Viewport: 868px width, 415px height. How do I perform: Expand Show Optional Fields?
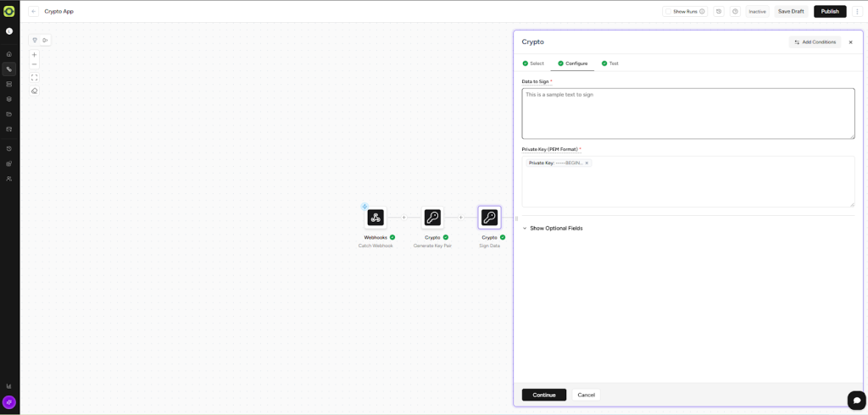(x=555, y=229)
